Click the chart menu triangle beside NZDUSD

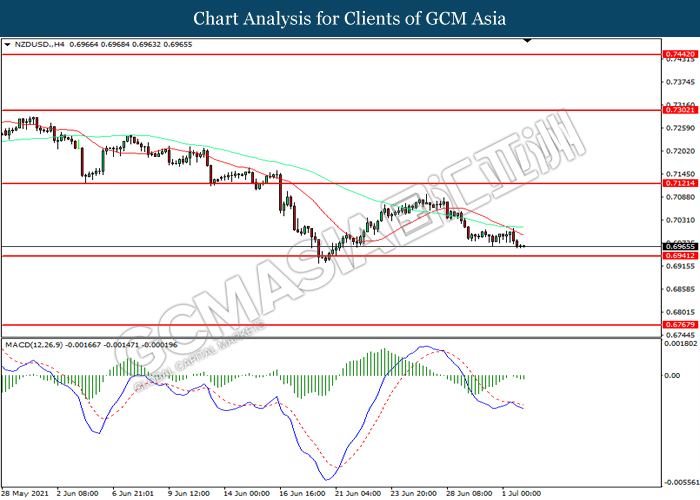(7, 45)
